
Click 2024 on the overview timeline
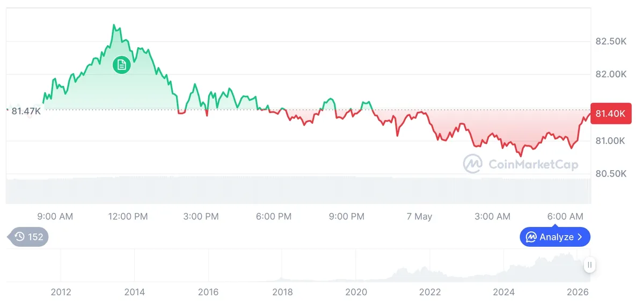504,292
